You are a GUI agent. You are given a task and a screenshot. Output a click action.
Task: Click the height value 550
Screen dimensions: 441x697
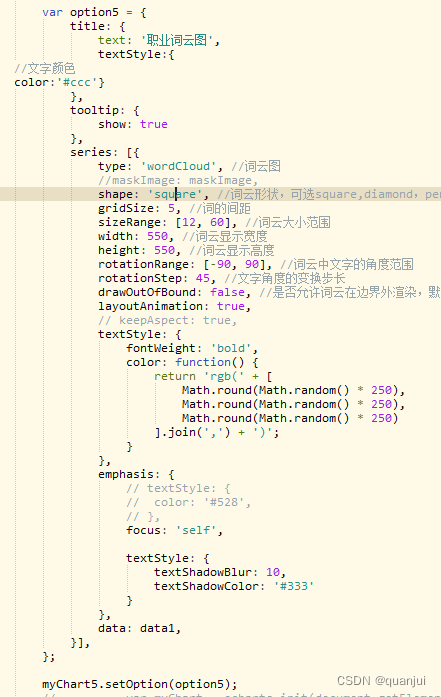click(x=164, y=250)
